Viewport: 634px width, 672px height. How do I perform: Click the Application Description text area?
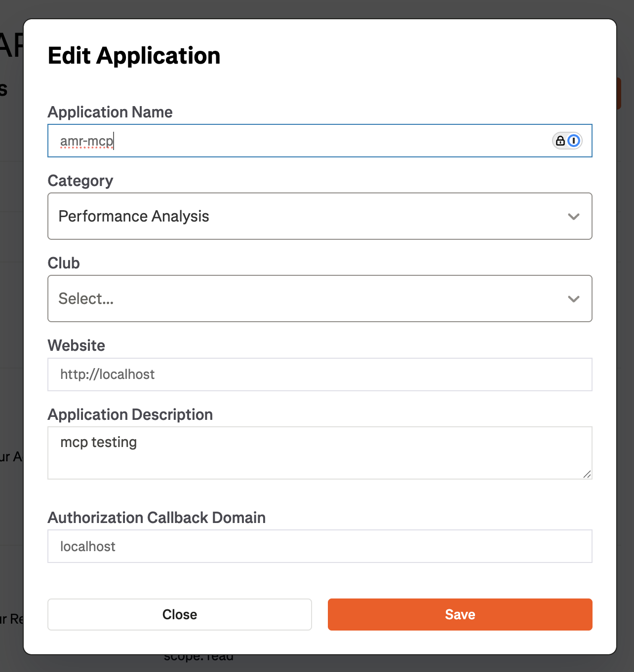pos(319,452)
